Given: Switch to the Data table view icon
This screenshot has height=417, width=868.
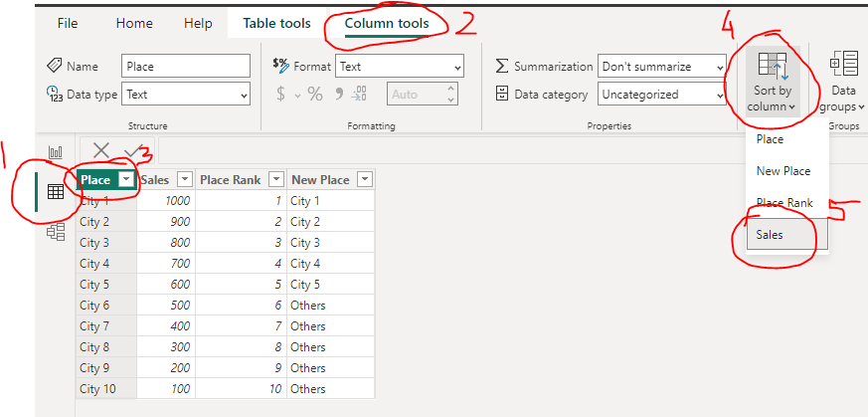Looking at the screenshot, I should click(56, 192).
